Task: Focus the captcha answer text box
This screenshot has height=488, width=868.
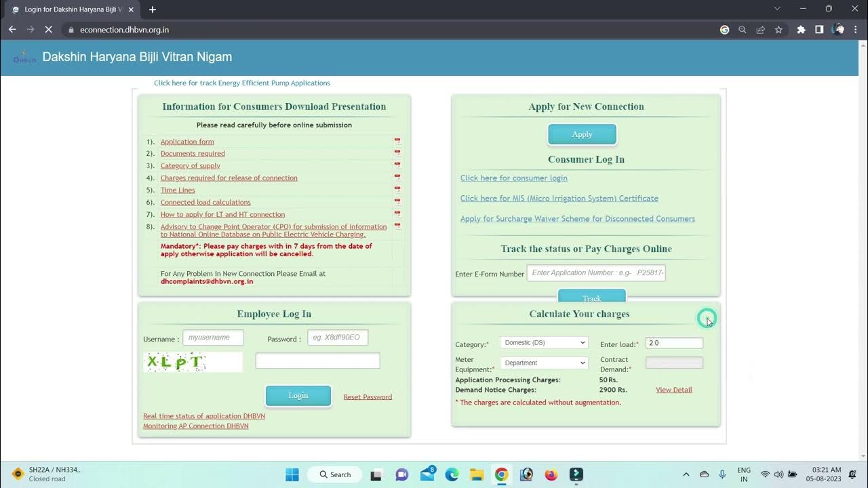Action: pyautogui.click(x=317, y=361)
